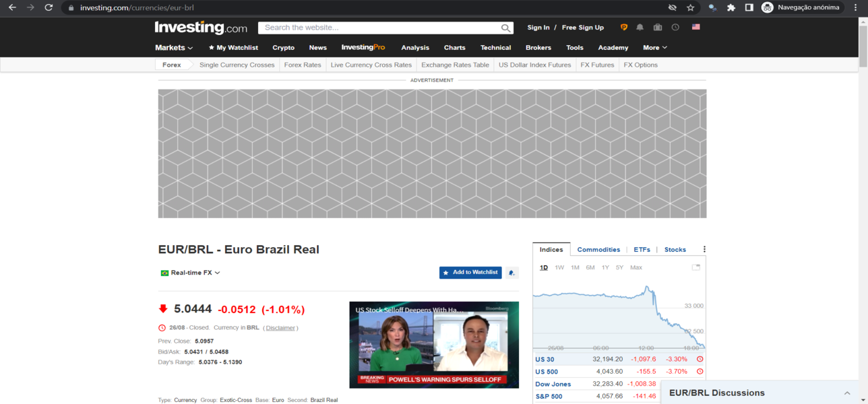Open the Chrome three-dot menu
The width and height of the screenshot is (868, 404).
coord(855,7)
